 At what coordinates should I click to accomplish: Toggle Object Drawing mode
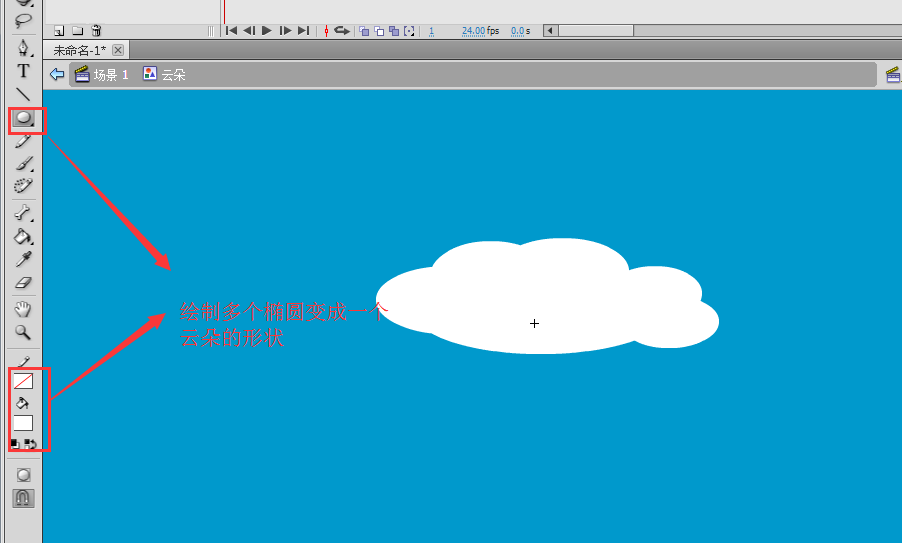click(23, 475)
